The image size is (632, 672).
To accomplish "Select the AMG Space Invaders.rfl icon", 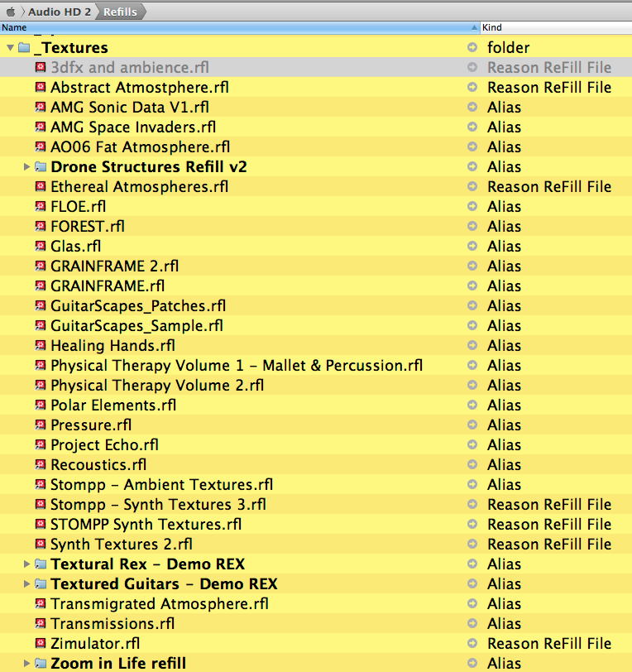I will tap(41, 127).
